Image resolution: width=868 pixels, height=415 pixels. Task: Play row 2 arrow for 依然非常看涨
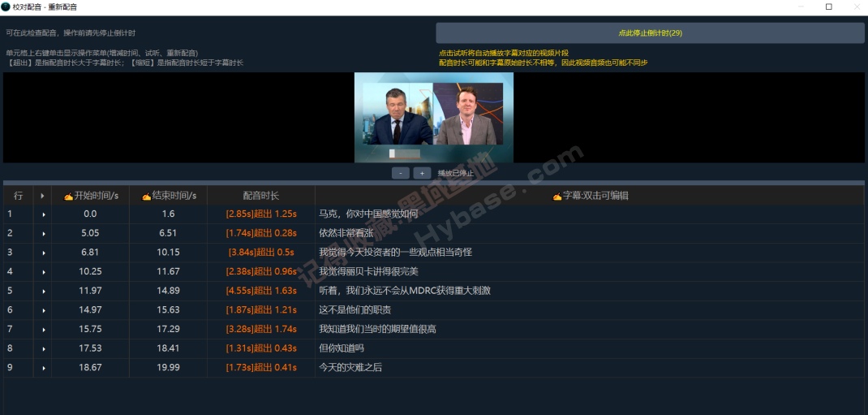click(x=43, y=233)
